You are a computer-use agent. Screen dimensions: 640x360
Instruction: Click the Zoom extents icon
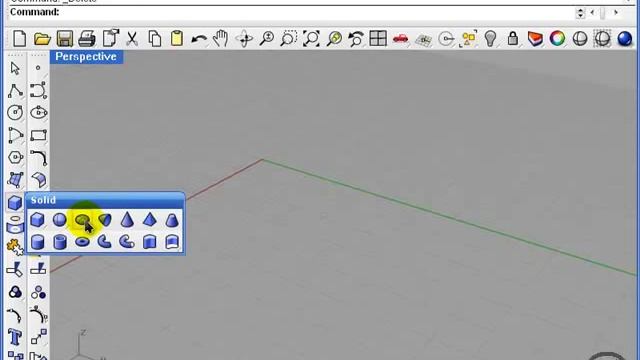[x=311, y=39]
